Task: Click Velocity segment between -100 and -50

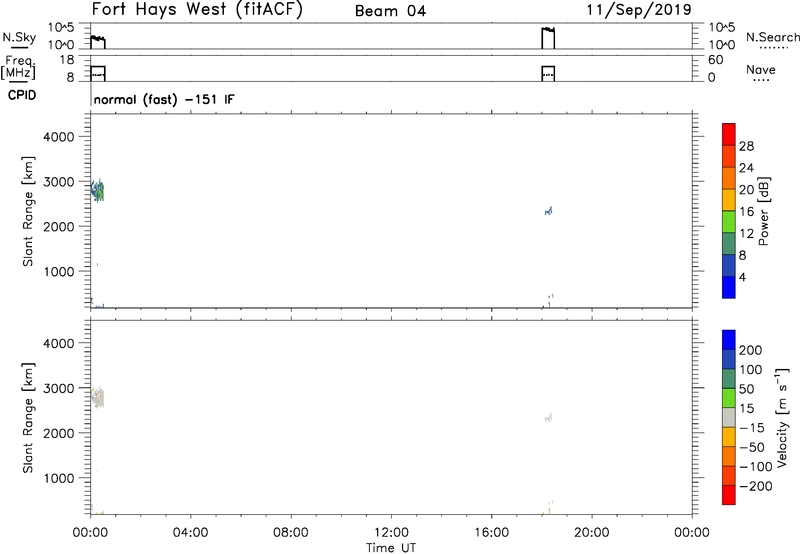Action: 729,456
